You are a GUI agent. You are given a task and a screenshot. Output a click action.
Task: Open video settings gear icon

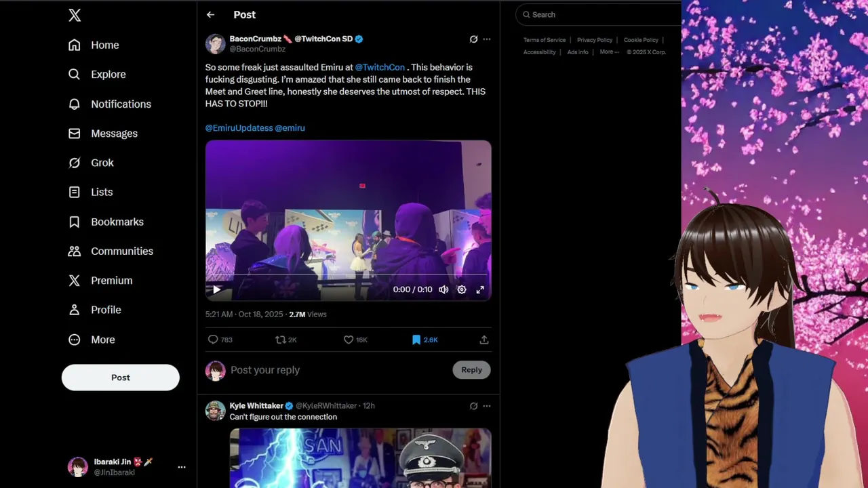[x=462, y=289]
